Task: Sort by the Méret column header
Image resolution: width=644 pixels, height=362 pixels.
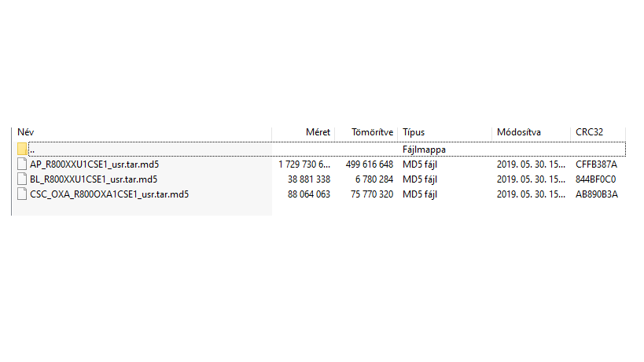Action: pos(318,132)
